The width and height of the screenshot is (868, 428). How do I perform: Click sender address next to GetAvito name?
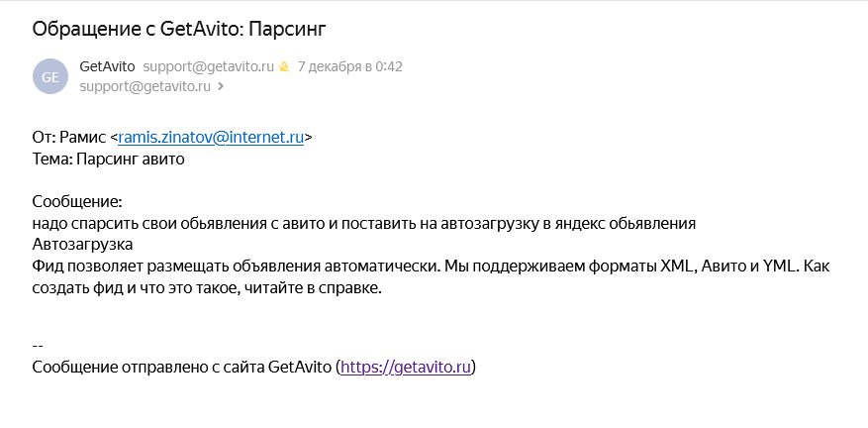[207, 67]
